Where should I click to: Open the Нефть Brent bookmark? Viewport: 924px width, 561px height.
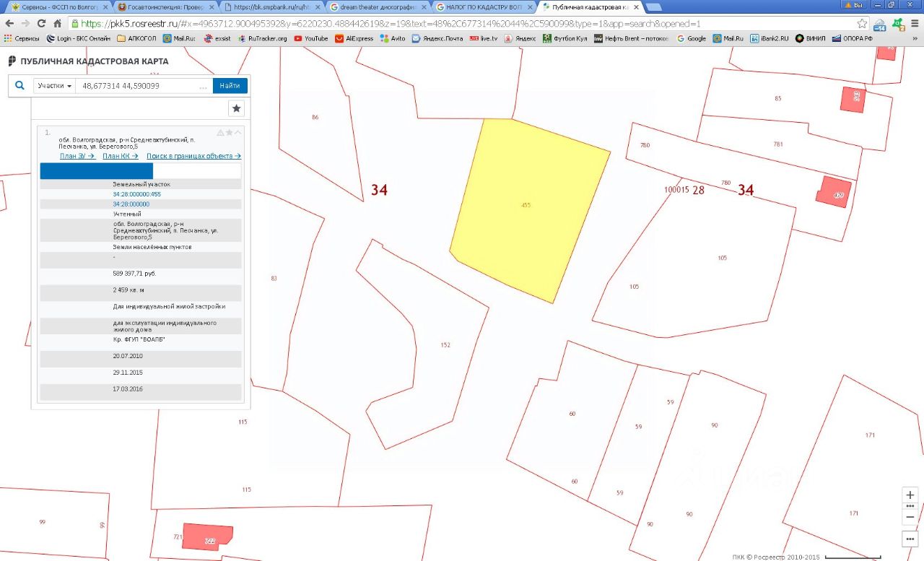(632, 38)
